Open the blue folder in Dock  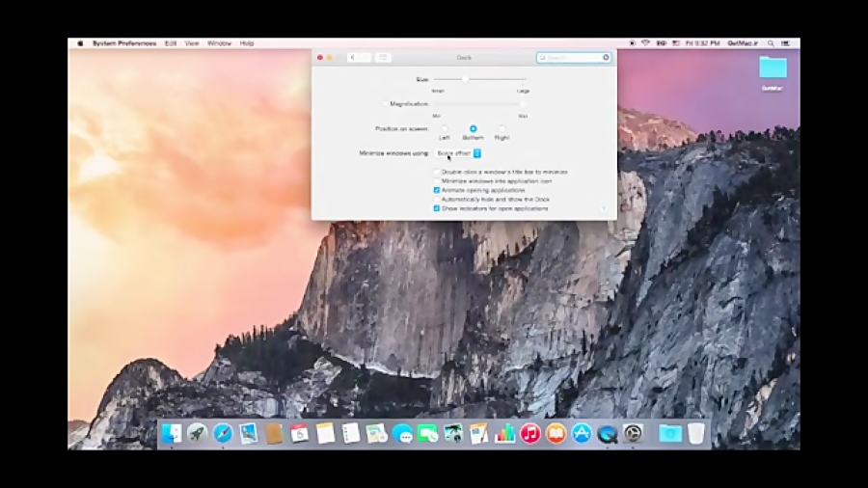(x=670, y=433)
